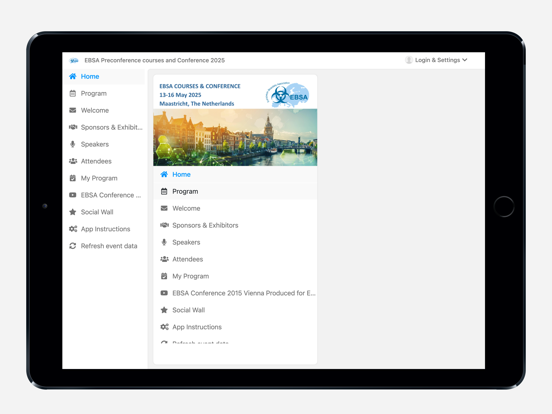Viewport: 552px width, 414px height.
Task: Open Social Wall from the left sidebar
Action: pos(105,212)
